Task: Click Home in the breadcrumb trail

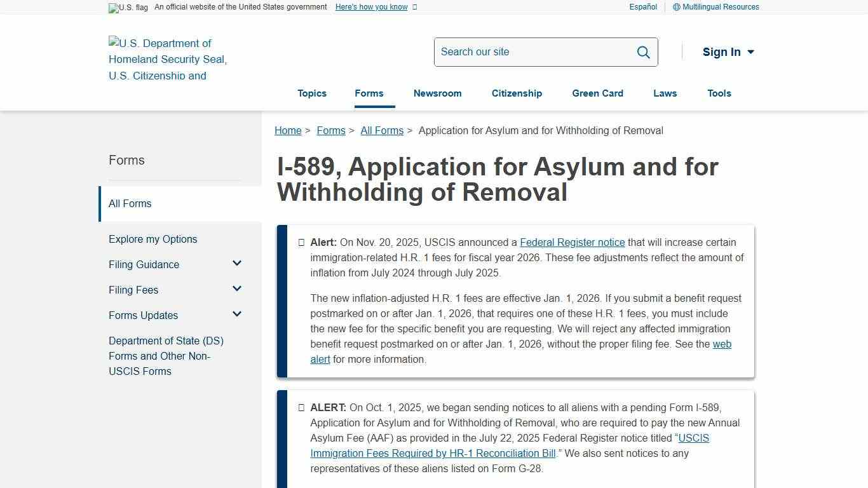Action: [288, 130]
